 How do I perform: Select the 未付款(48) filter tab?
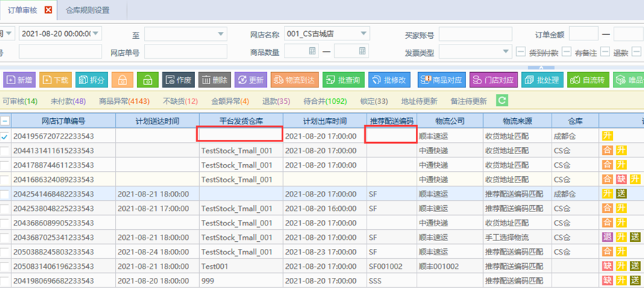[x=68, y=101]
